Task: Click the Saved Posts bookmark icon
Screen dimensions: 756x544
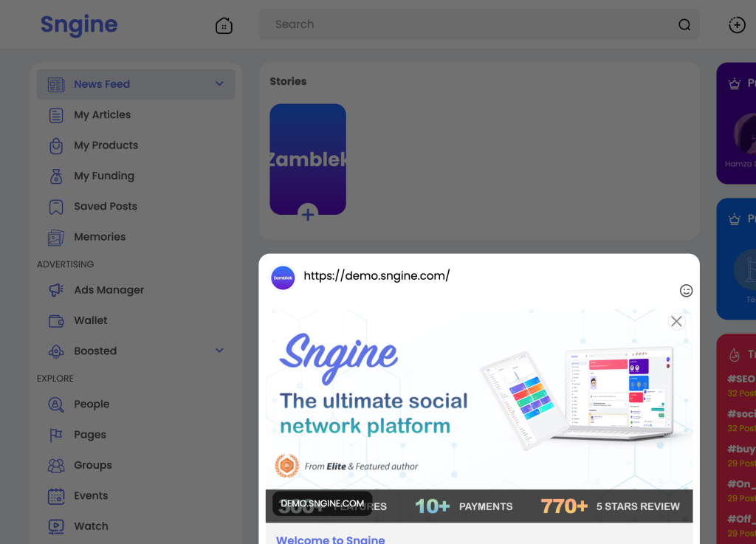Action: (56, 207)
